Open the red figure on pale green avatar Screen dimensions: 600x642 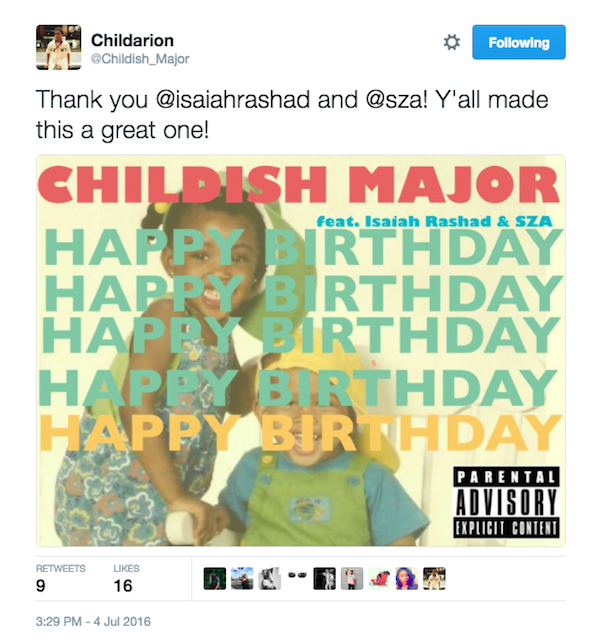(379, 579)
